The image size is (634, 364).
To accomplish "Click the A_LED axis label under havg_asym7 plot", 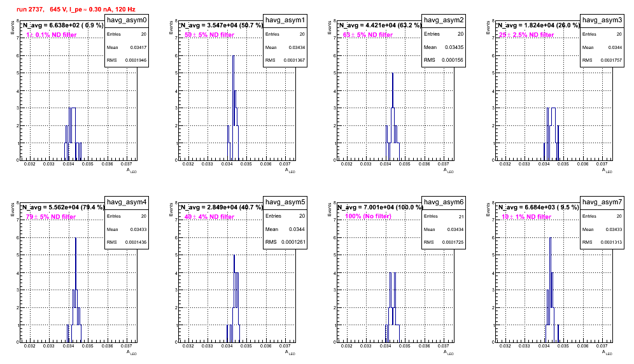I will 607,353.
